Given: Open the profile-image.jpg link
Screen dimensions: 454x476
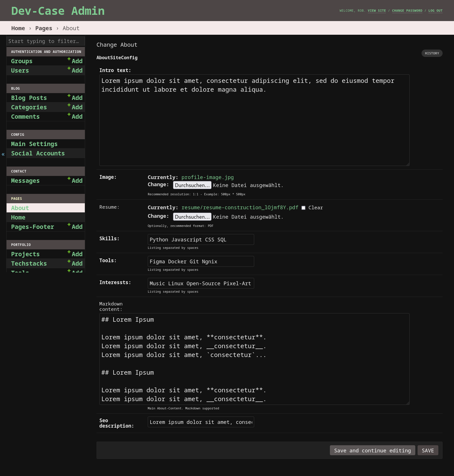Looking at the screenshot, I should coord(208,177).
